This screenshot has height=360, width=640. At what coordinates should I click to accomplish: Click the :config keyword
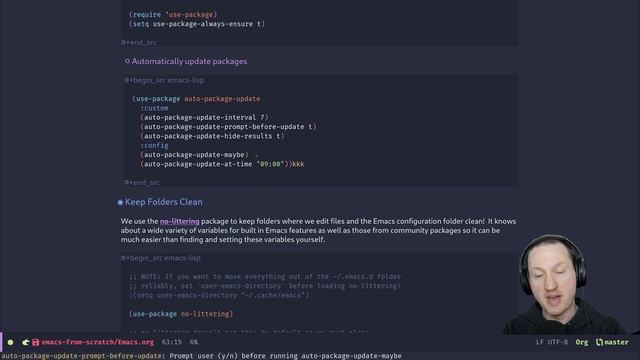154,145
